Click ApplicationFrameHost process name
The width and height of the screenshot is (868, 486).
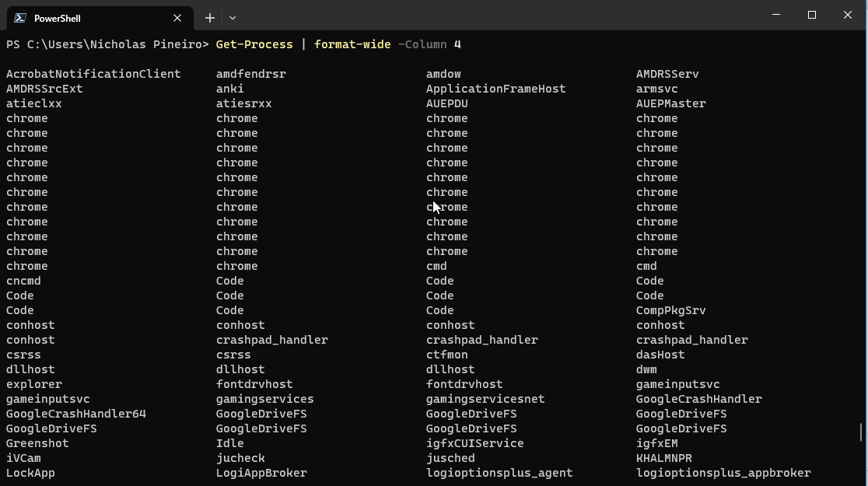(x=495, y=89)
